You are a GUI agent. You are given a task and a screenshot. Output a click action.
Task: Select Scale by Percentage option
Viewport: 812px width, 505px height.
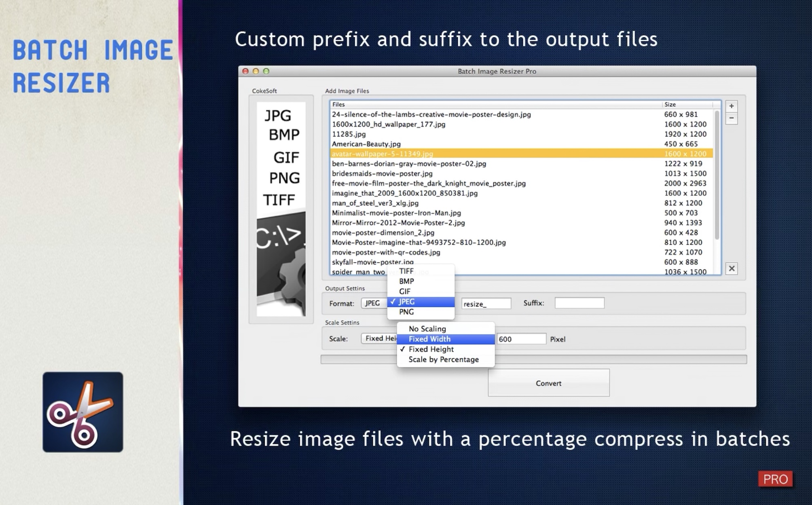click(x=444, y=359)
